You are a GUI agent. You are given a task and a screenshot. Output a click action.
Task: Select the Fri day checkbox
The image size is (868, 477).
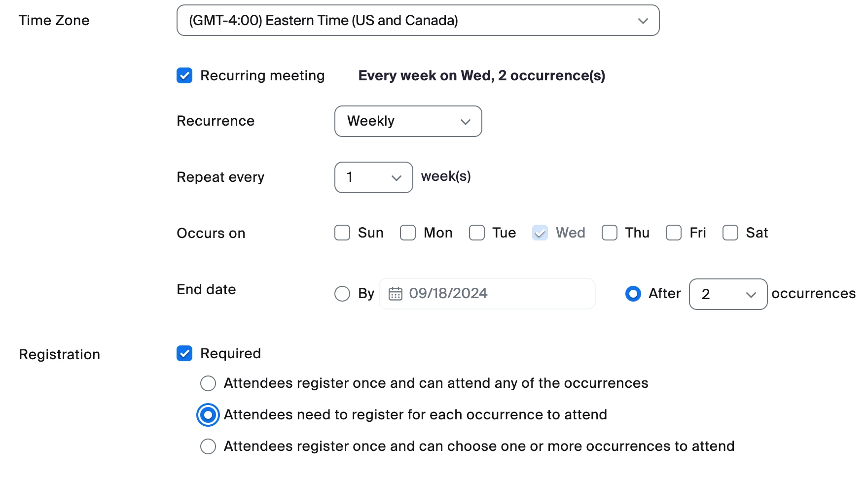tap(674, 233)
